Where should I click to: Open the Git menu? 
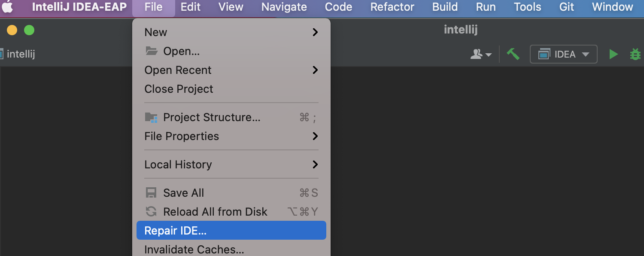click(567, 7)
